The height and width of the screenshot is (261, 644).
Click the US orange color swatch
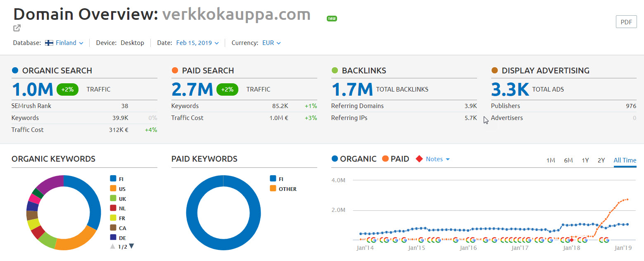(113, 189)
